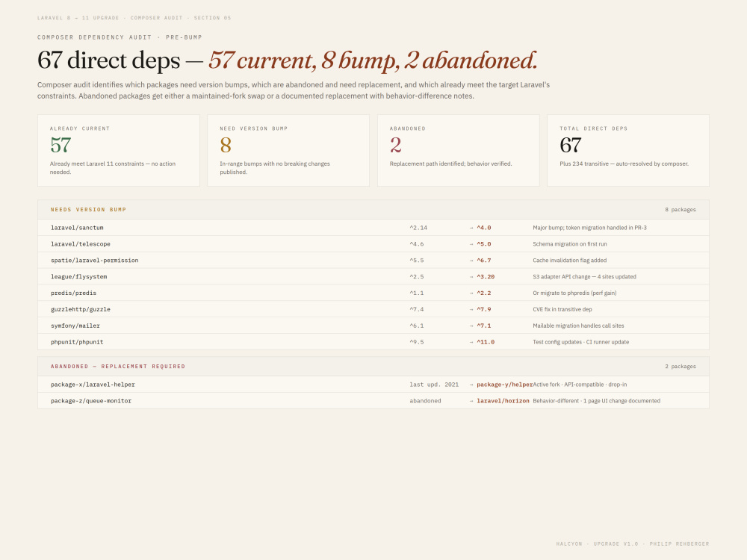The image size is (747, 560).
Task: Click the 'symfony/mailer' package name
Action: tap(75, 326)
